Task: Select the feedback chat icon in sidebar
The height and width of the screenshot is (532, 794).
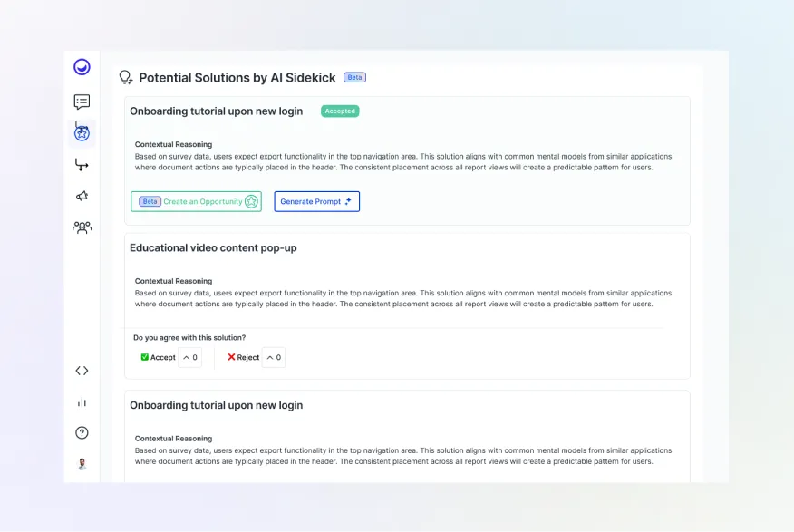Action: click(x=82, y=102)
